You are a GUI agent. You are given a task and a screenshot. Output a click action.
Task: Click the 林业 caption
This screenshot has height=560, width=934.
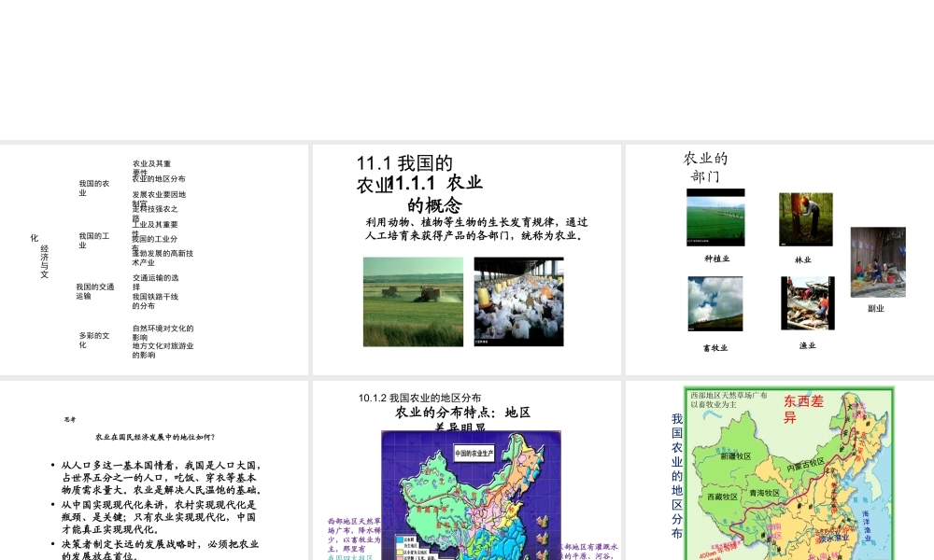(803, 260)
